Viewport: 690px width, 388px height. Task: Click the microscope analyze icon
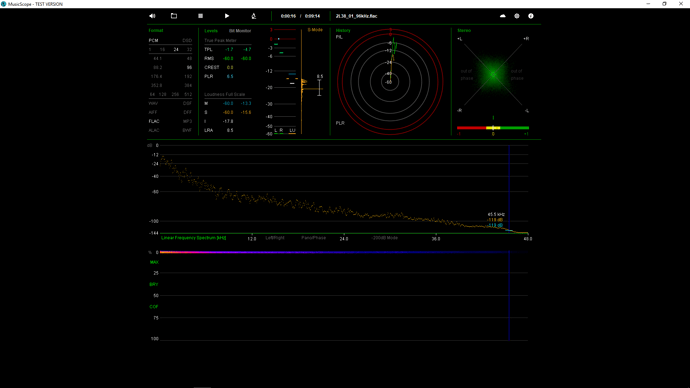253,16
